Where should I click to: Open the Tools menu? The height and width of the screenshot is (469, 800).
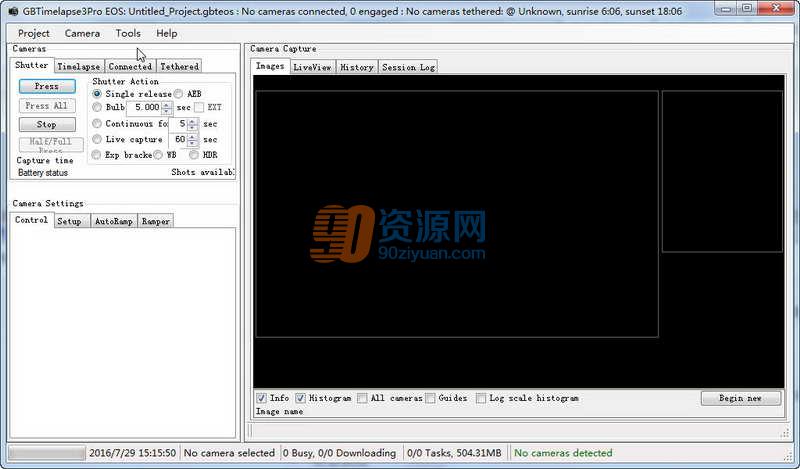[x=128, y=33]
